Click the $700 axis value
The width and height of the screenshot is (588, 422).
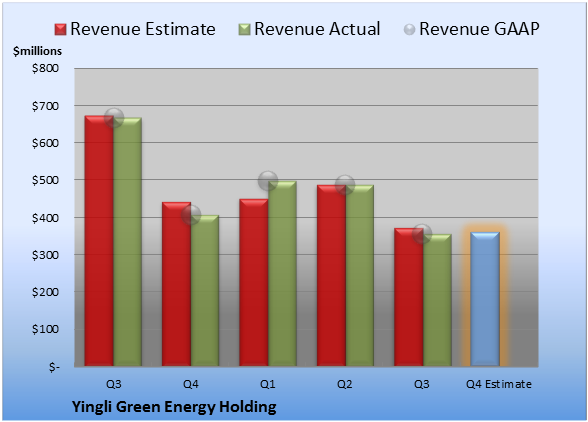click(x=45, y=106)
